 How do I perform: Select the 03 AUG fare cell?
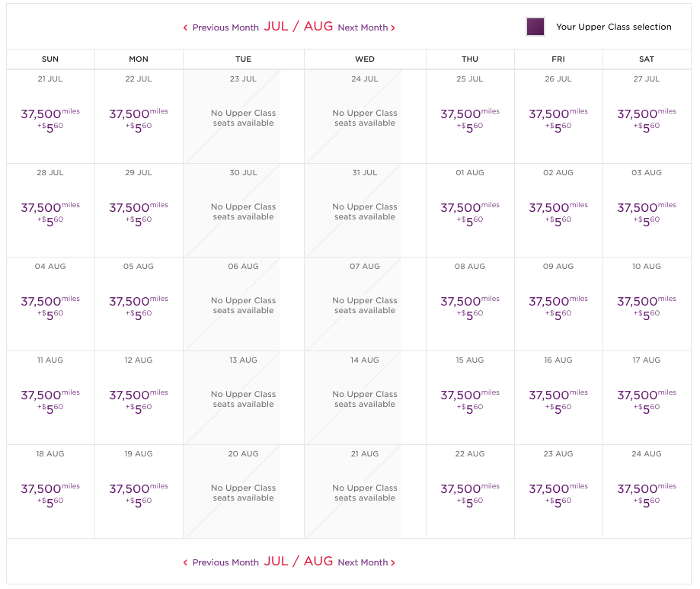[647, 210]
